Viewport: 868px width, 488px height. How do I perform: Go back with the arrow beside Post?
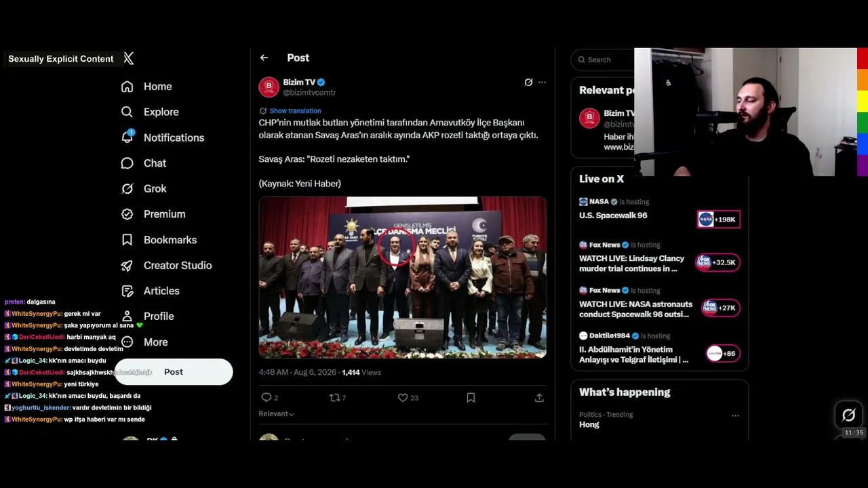(x=264, y=58)
